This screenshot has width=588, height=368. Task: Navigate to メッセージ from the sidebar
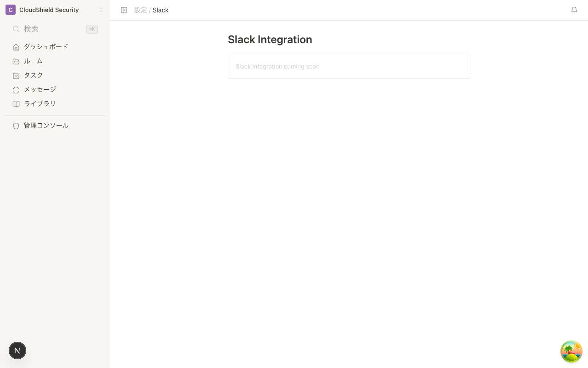point(40,90)
